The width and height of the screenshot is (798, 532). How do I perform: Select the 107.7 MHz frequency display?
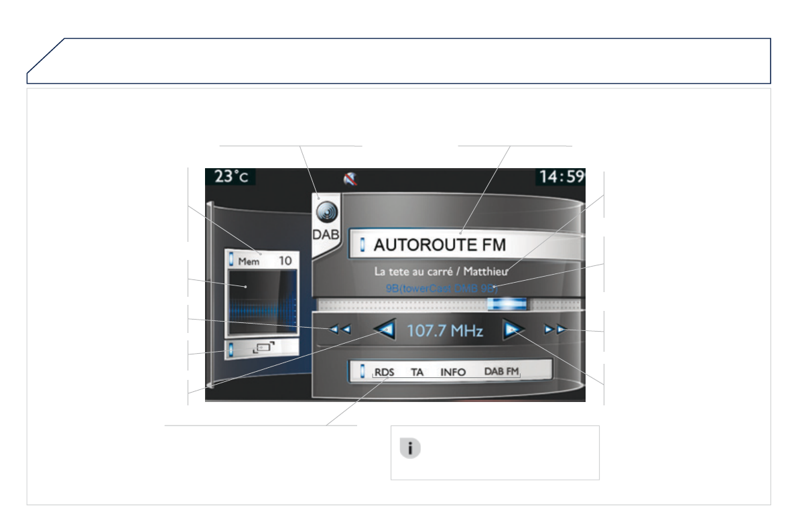(444, 331)
